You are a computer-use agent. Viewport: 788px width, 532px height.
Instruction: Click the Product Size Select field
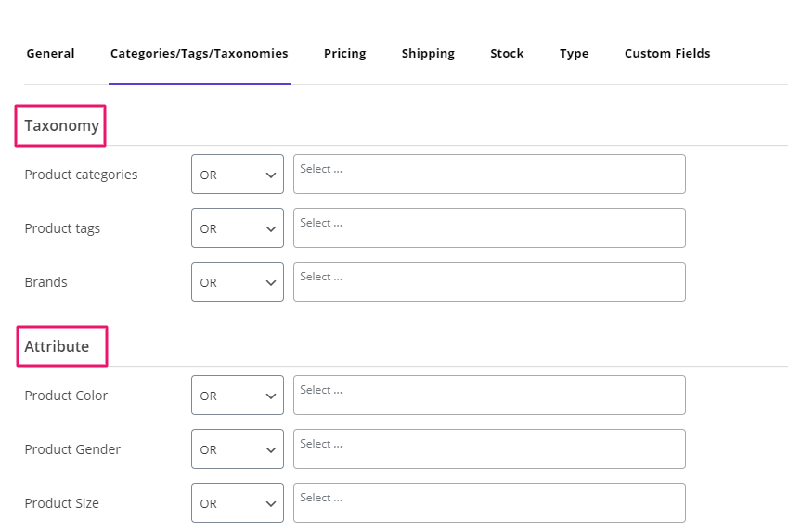489,502
